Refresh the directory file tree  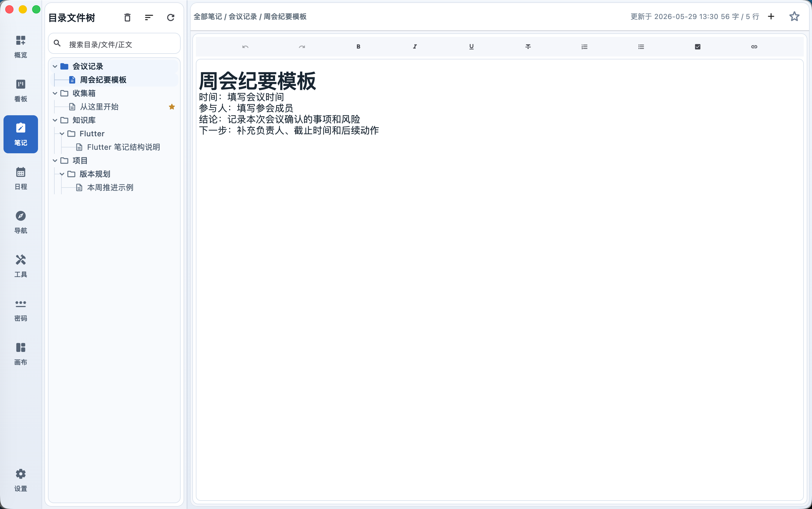(171, 18)
